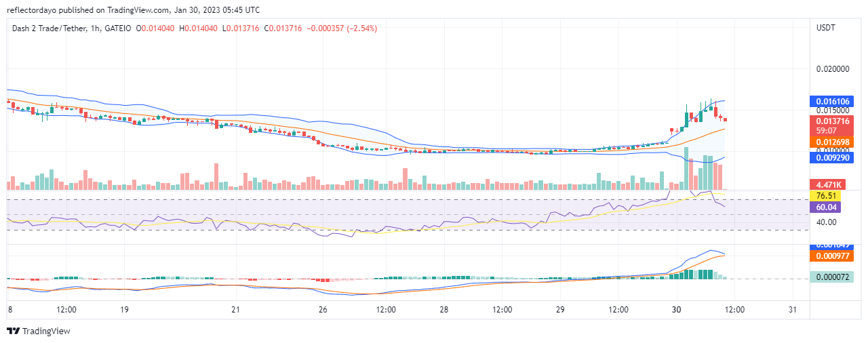The image size is (868, 343).
Task: Click the TradingView logo at bottom
Action: (x=38, y=331)
